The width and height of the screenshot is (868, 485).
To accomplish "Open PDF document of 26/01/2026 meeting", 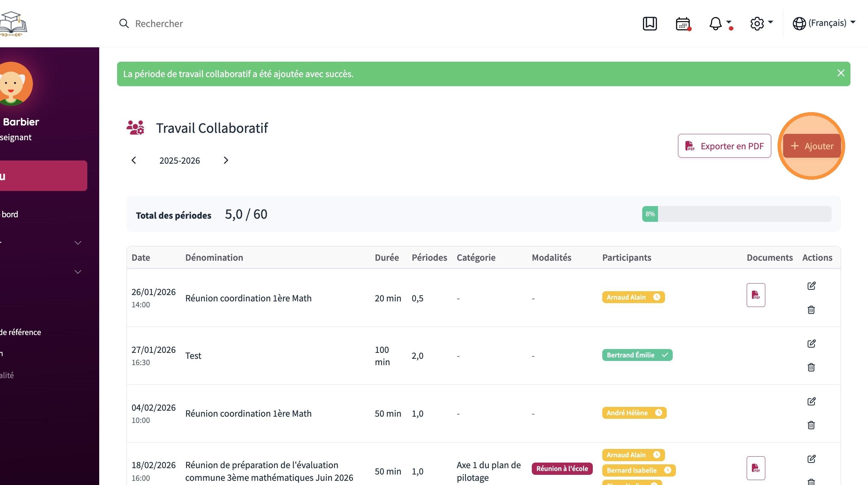I will tap(756, 295).
